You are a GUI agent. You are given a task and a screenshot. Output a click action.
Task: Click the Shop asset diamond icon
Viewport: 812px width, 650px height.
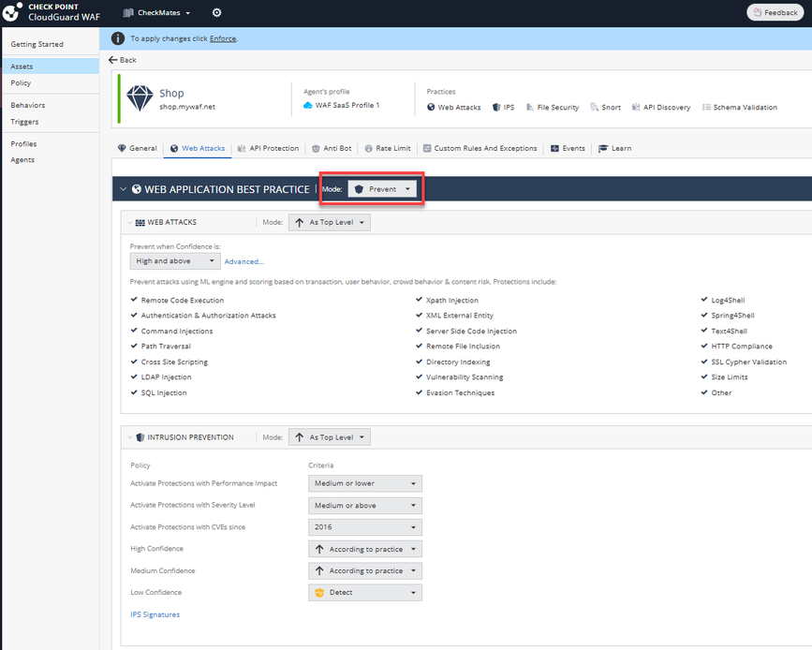coord(139,99)
